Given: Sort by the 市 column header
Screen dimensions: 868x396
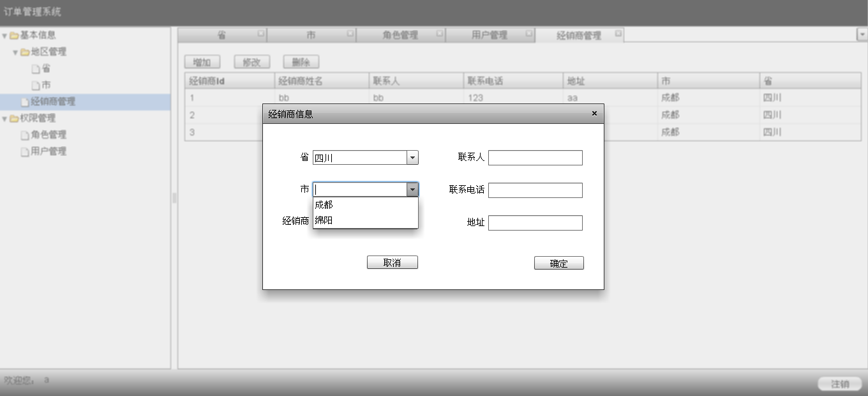Looking at the screenshot, I should click(x=708, y=81).
